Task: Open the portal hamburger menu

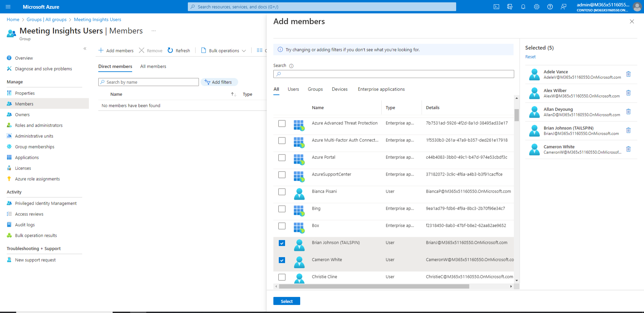Action: click(8, 7)
